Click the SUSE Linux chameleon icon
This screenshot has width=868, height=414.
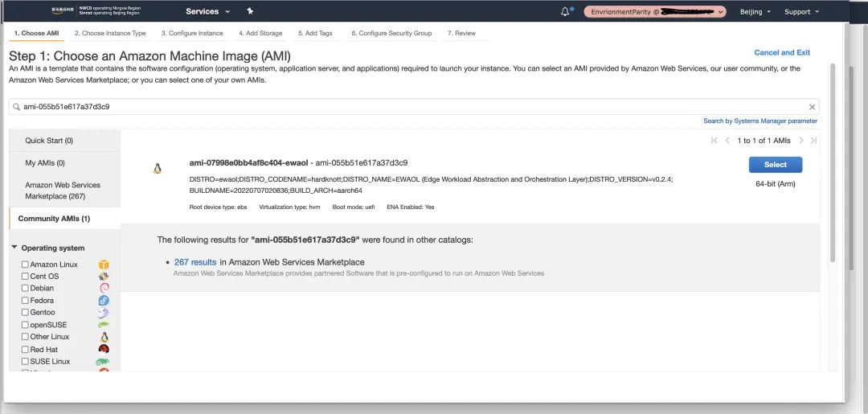[104, 362]
